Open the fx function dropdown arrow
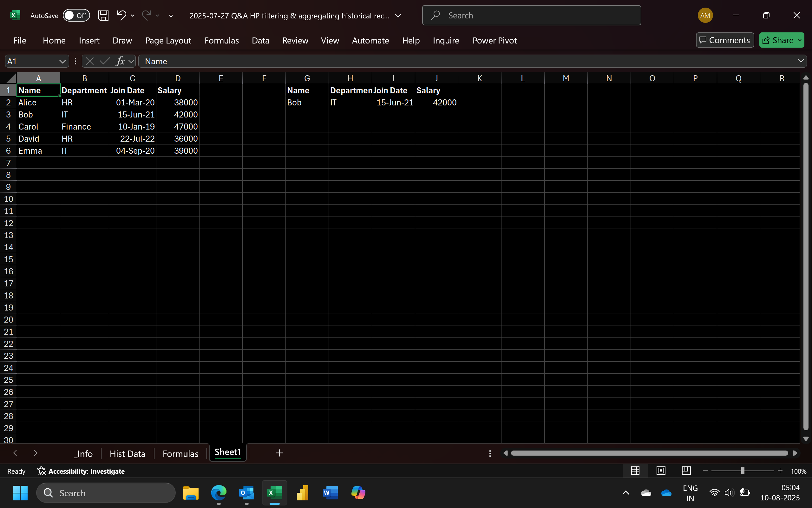Viewport: 812px width, 508px height. coord(131,62)
